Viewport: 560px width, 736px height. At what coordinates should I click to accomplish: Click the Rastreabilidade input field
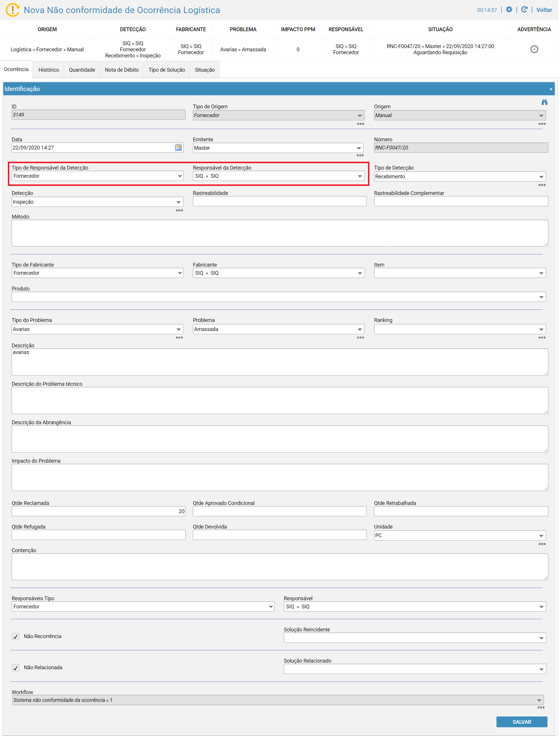click(280, 201)
